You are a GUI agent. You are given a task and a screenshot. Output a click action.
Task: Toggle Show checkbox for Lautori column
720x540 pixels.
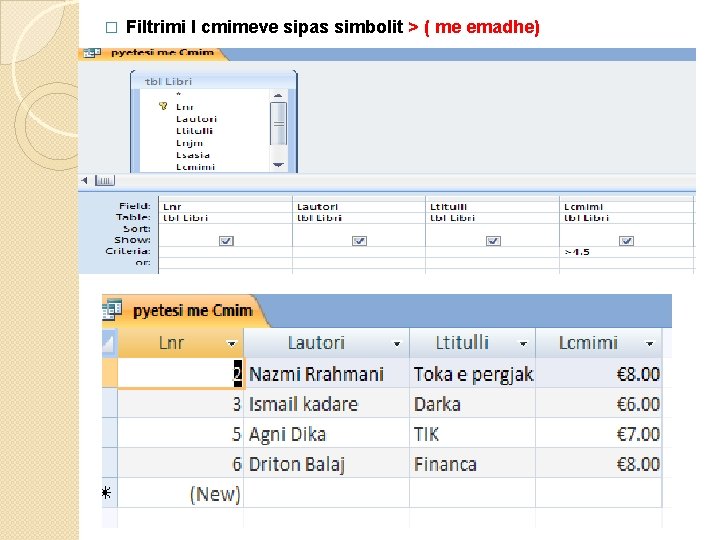[359, 241]
